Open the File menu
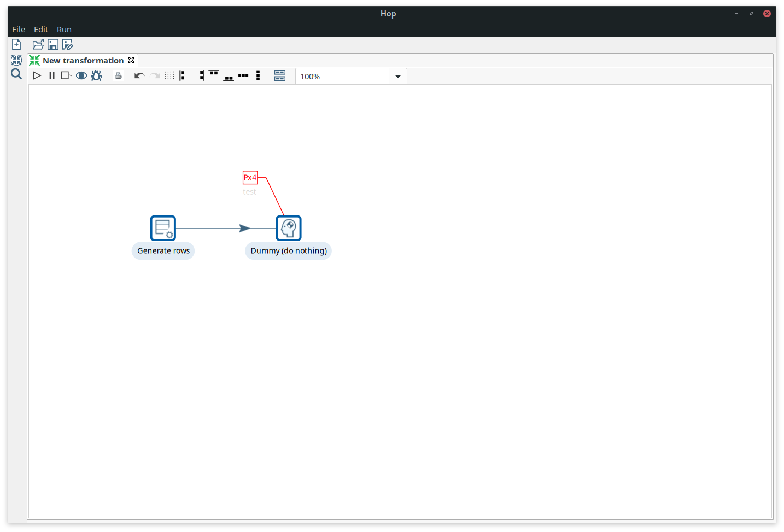 tap(19, 30)
